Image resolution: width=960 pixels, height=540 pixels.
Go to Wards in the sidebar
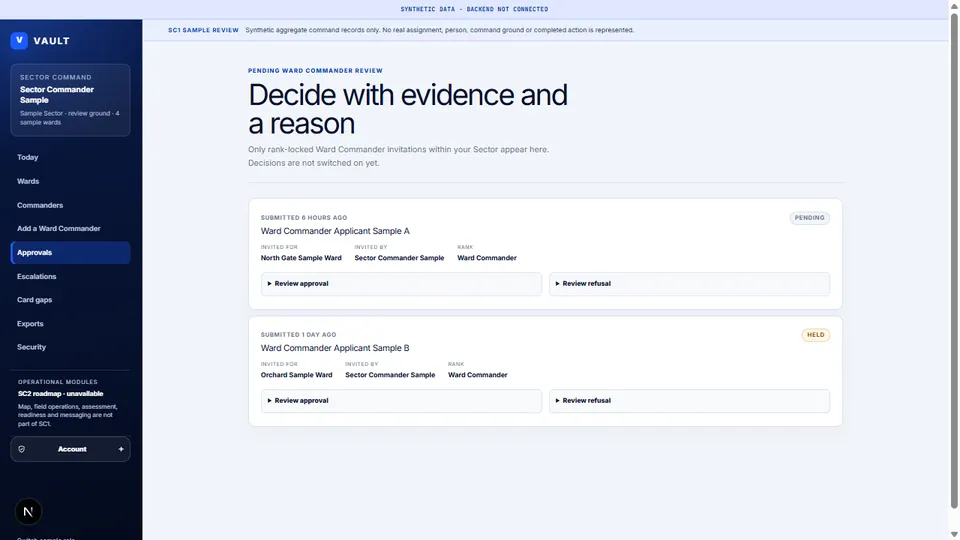tap(70, 181)
